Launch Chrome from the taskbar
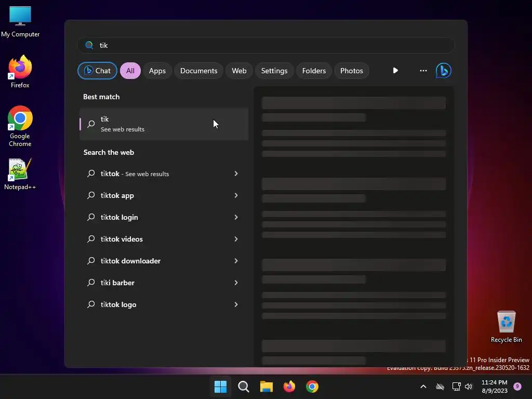The width and height of the screenshot is (532, 399). coord(312,387)
